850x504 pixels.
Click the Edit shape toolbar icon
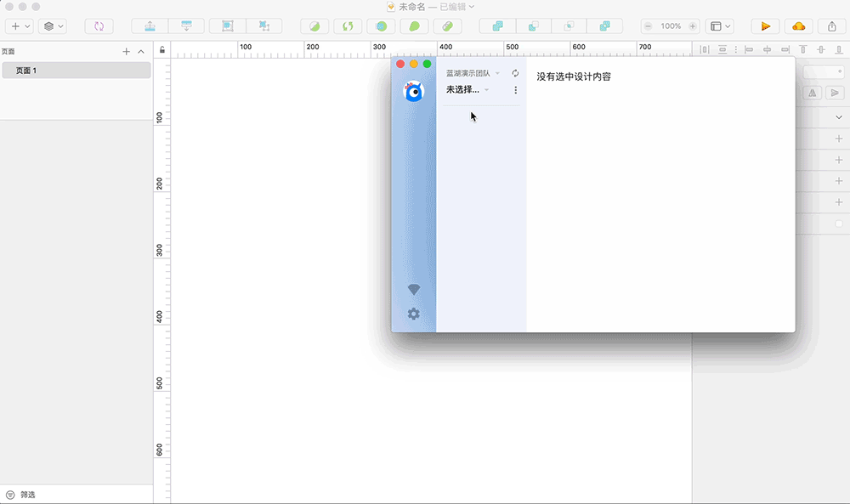pyautogui.click(x=314, y=26)
